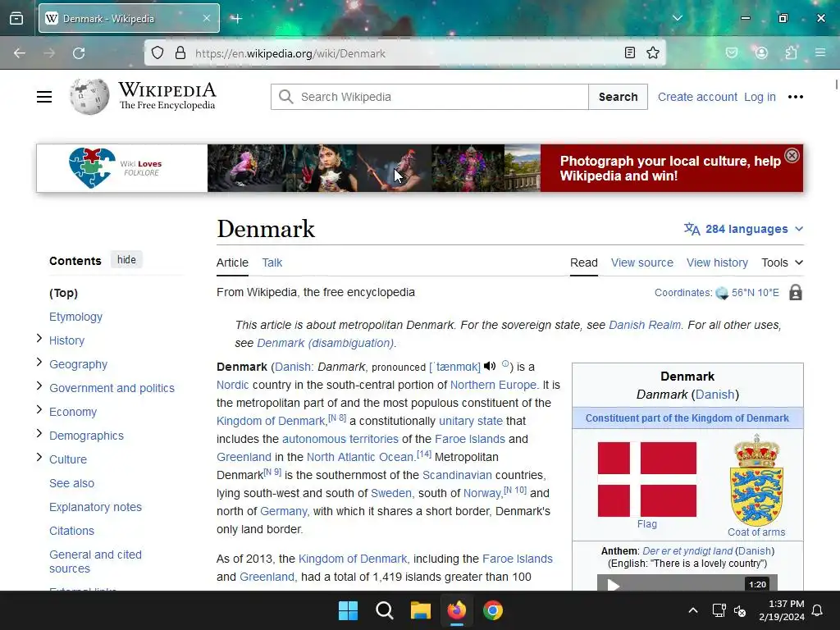Open the notifications bell in taskbar
Screen dimensions: 840x630
pos(818,610)
